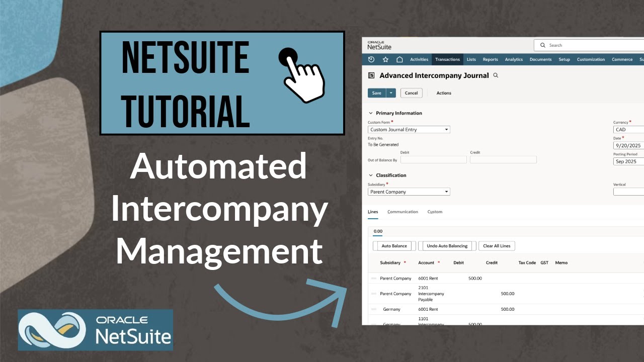This screenshot has height=362, width=644.
Task: Click the Debit column header in lines
Action: 458,262
